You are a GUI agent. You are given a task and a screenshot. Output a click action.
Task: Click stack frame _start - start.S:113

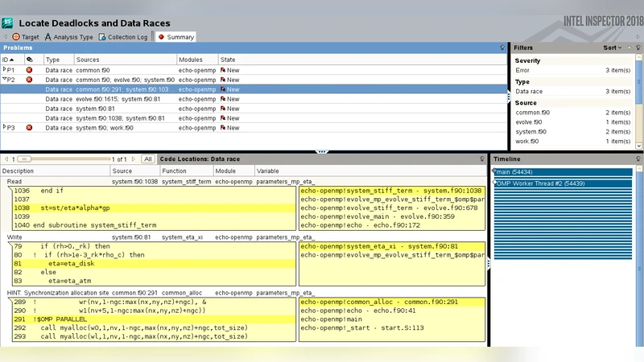tap(361, 328)
